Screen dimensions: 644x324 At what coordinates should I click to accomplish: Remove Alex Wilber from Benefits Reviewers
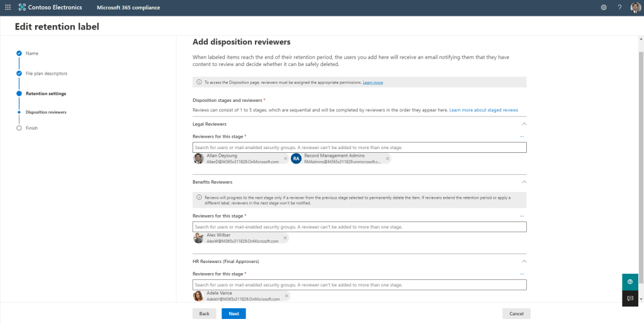285,238
